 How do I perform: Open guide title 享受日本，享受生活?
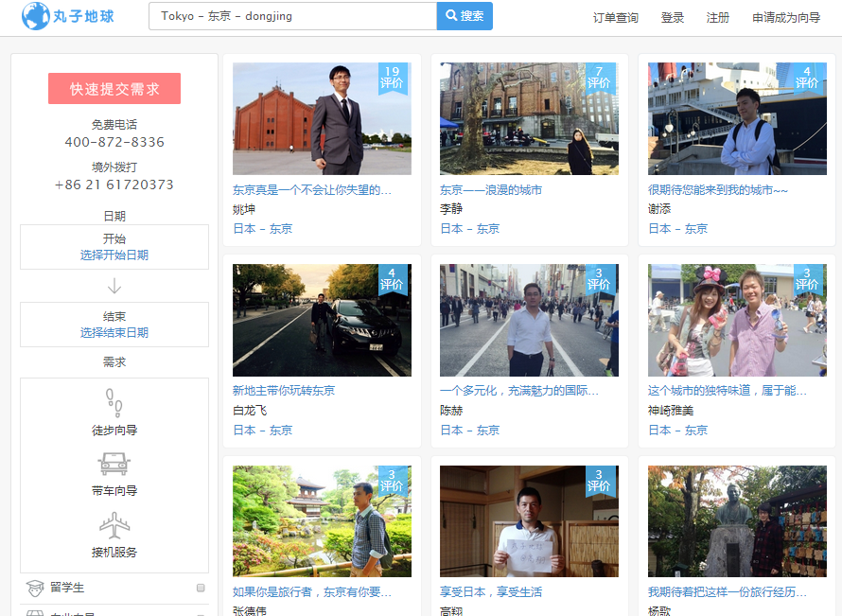pyautogui.click(x=491, y=591)
